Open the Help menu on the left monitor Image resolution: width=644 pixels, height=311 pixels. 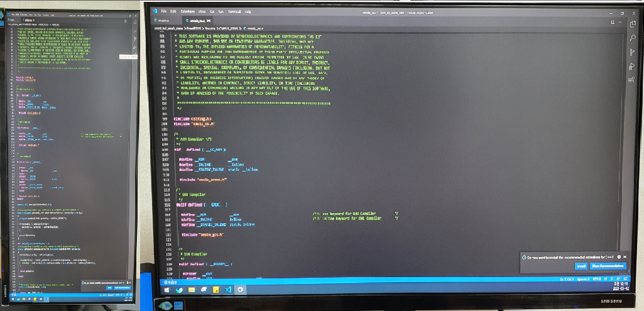click(x=53, y=15)
